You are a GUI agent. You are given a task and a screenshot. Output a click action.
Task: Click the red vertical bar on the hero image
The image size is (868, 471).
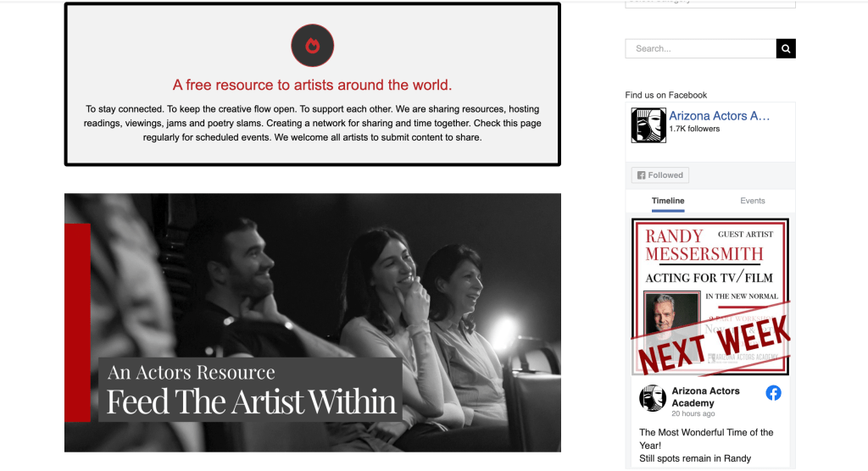coord(77,322)
